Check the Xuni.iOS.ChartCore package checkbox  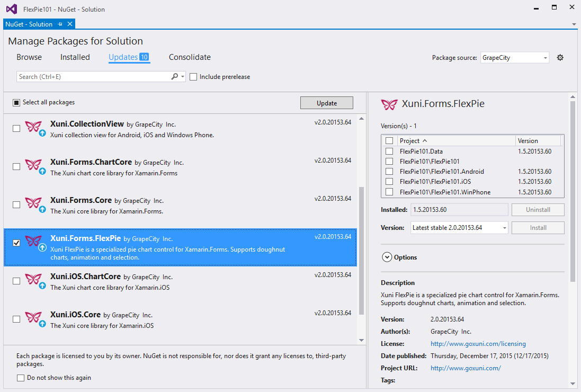[x=16, y=281]
